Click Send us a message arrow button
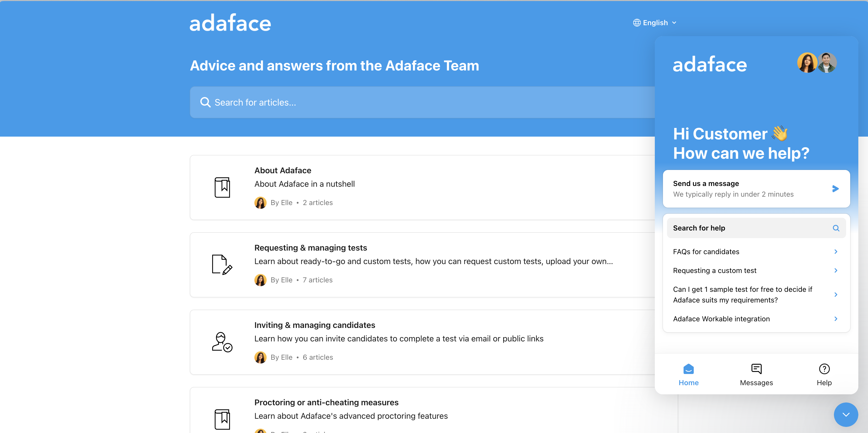Screen dimensions: 868x433 836,189
